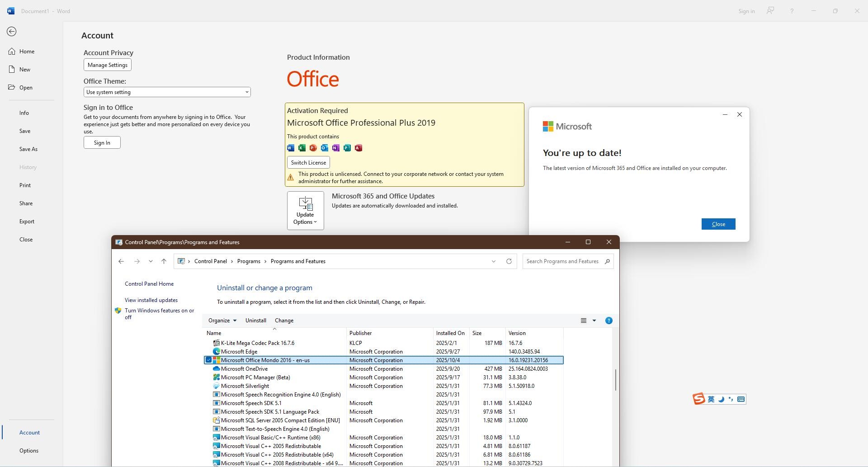Image resolution: width=868 pixels, height=467 pixels.
Task: Go up one folder level in Control Panel
Action: [x=164, y=261]
